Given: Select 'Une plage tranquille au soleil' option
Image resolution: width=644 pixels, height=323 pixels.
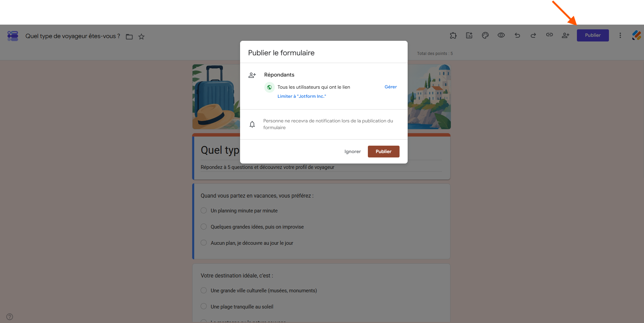Looking at the screenshot, I should (x=204, y=306).
